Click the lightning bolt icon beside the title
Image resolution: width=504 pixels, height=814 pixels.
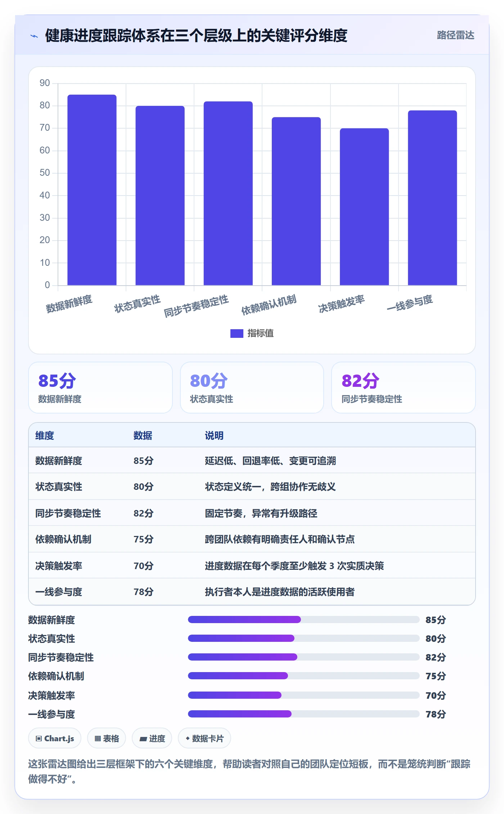tap(34, 36)
